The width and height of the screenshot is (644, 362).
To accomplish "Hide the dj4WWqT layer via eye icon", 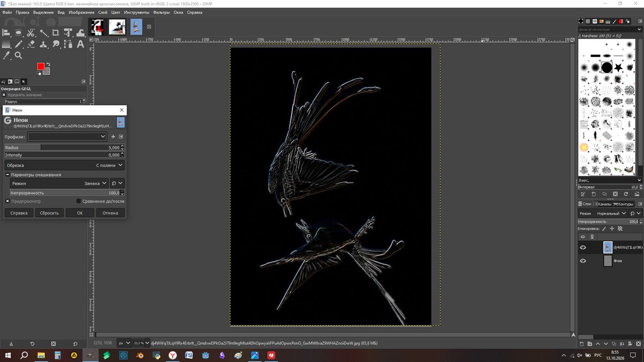I will click(x=583, y=247).
